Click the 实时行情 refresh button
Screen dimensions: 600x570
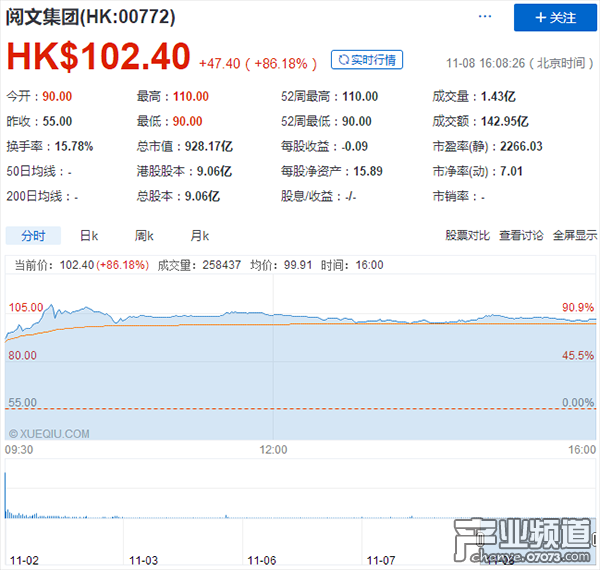[367, 60]
